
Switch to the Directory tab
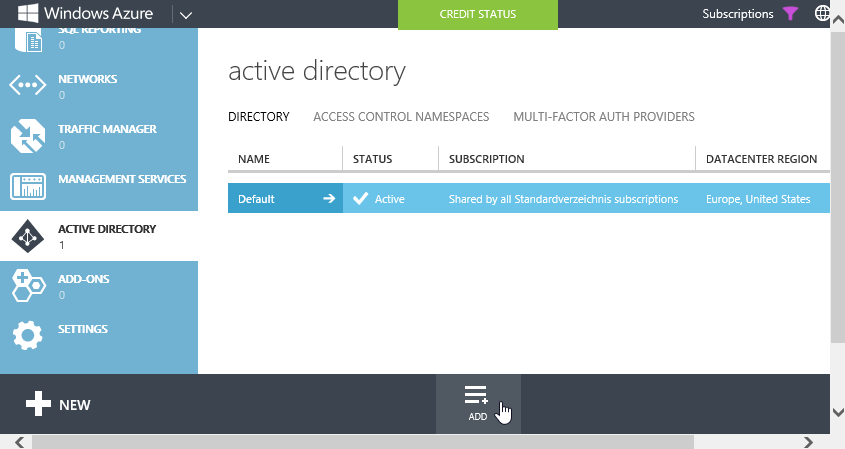[x=259, y=117]
